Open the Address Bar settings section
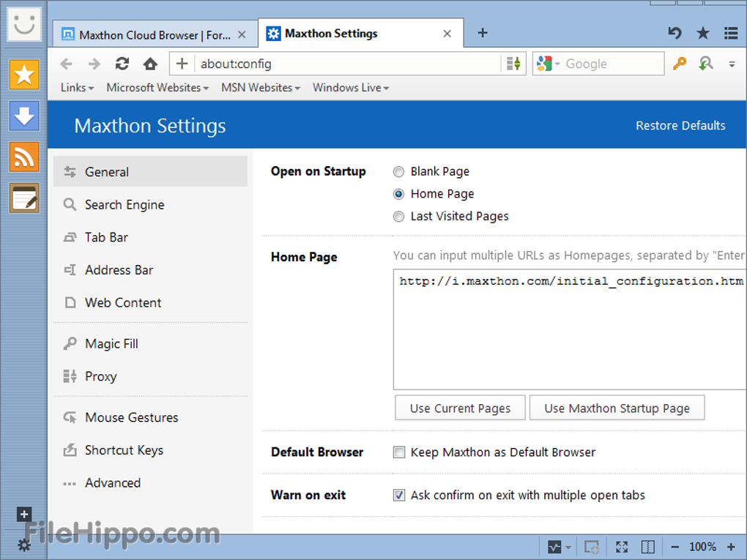Image resolution: width=747 pixels, height=560 pixels. tap(150, 270)
